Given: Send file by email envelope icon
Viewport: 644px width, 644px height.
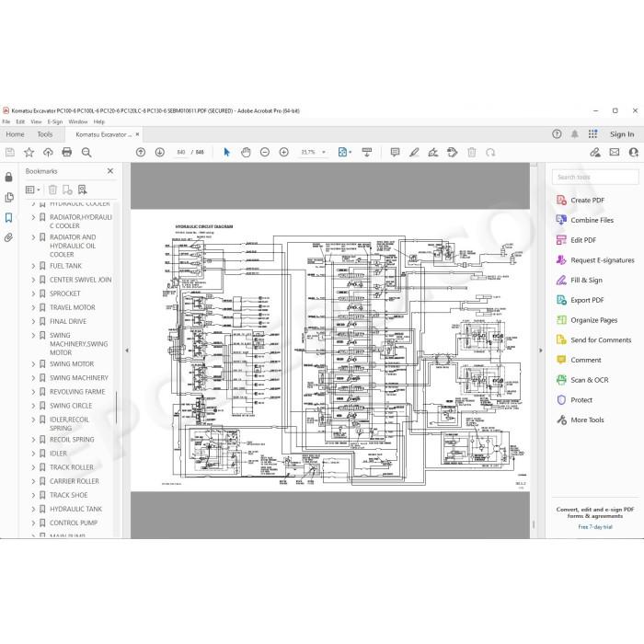Looking at the screenshot, I should (x=615, y=153).
